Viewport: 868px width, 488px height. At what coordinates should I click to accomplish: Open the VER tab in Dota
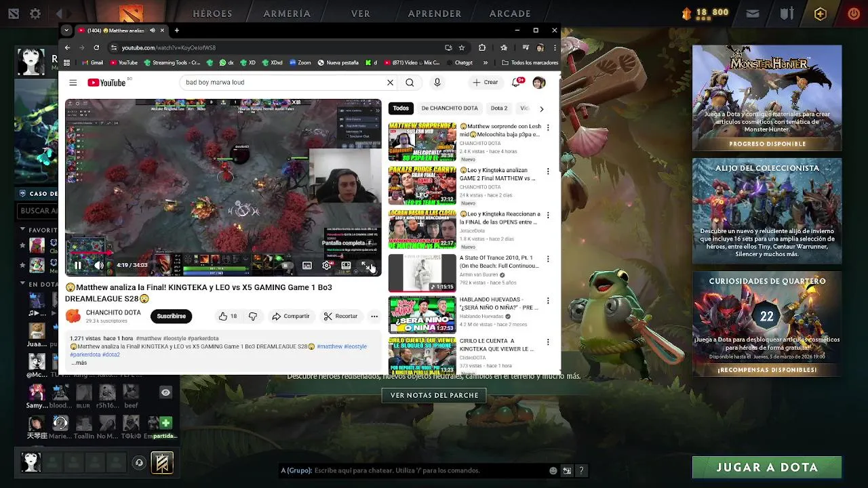point(361,13)
